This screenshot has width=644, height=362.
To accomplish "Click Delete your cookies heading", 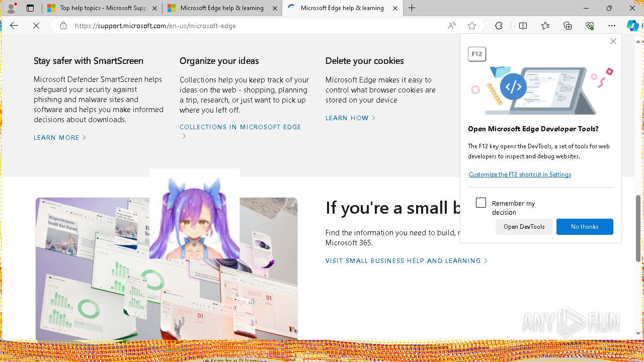I will (x=365, y=61).
